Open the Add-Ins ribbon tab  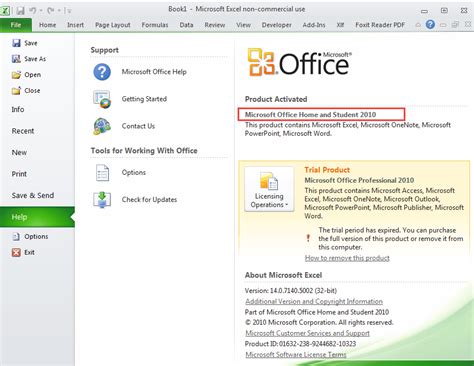pyautogui.click(x=314, y=25)
